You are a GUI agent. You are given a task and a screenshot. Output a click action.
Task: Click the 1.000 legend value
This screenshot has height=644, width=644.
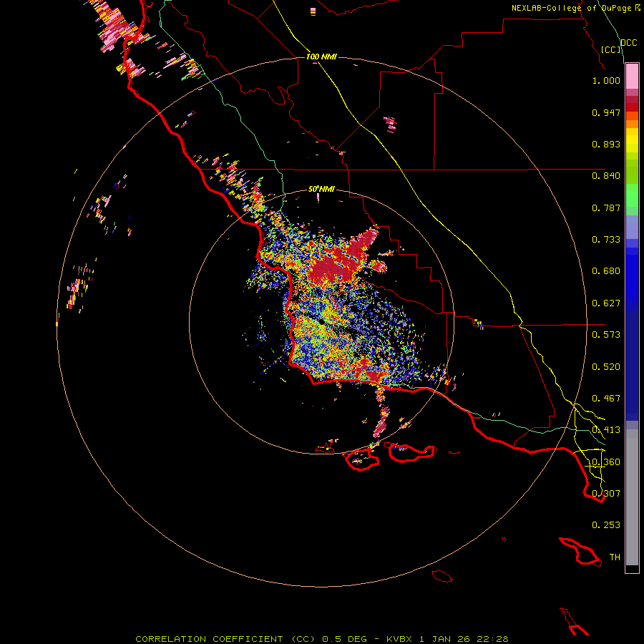coord(606,80)
